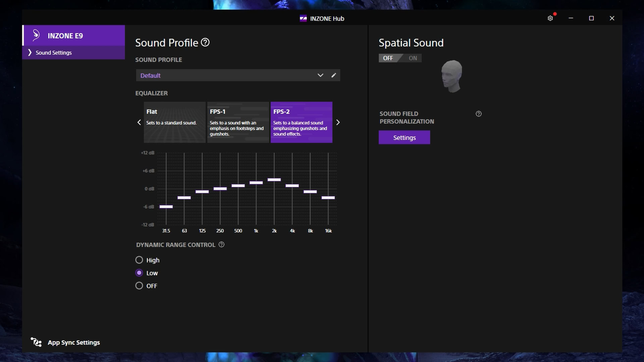Choose the Flat equalizer preset
This screenshot has width=644, height=362.
pos(174,122)
